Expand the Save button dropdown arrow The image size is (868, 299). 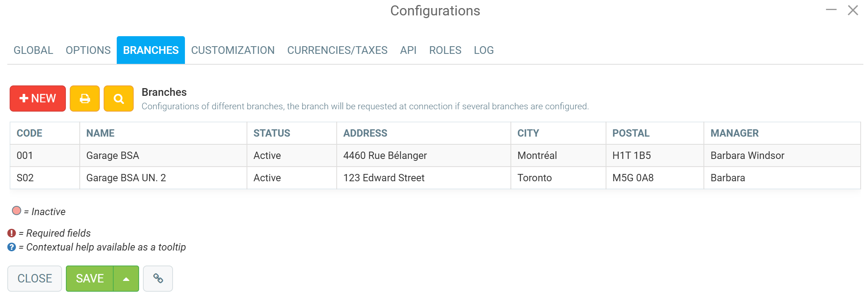pyautogui.click(x=126, y=279)
